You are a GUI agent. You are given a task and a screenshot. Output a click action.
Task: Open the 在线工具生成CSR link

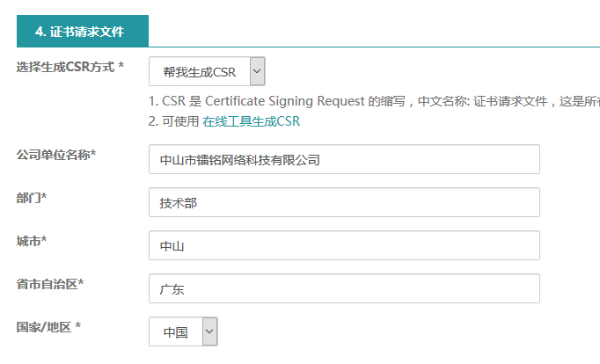click(251, 121)
